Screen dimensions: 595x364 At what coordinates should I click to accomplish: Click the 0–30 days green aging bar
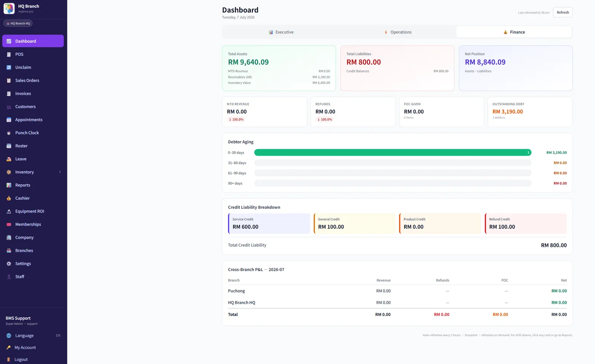coord(393,153)
